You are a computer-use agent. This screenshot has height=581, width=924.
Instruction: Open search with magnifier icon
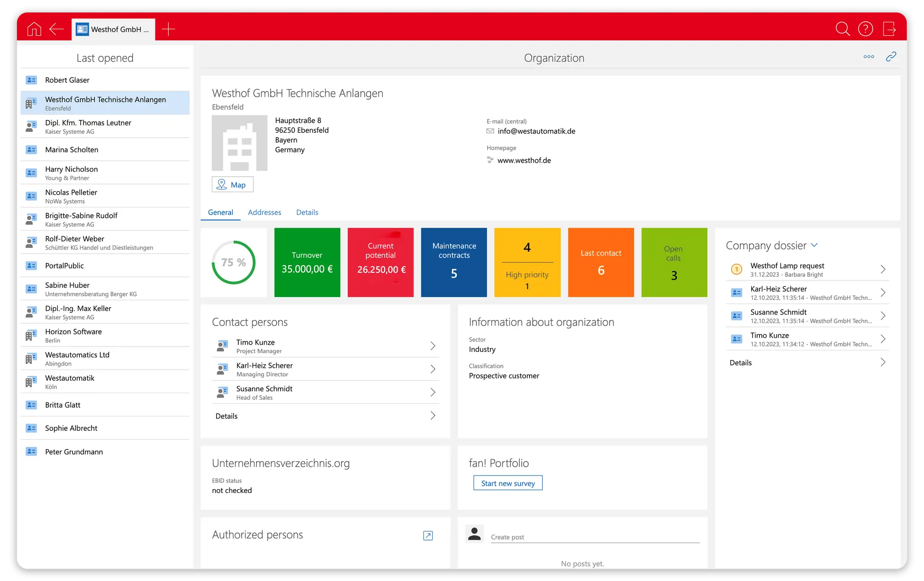842,29
